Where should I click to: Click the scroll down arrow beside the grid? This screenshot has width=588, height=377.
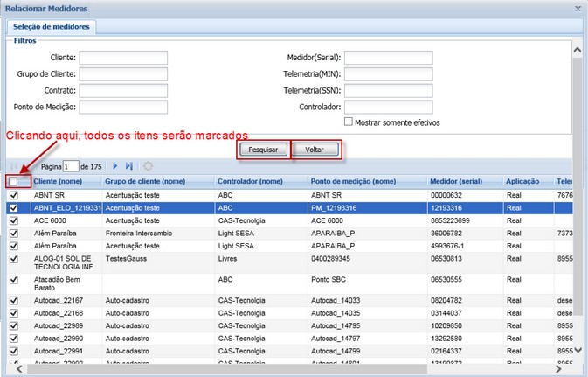pyautogui.click(x=578, y=350)
